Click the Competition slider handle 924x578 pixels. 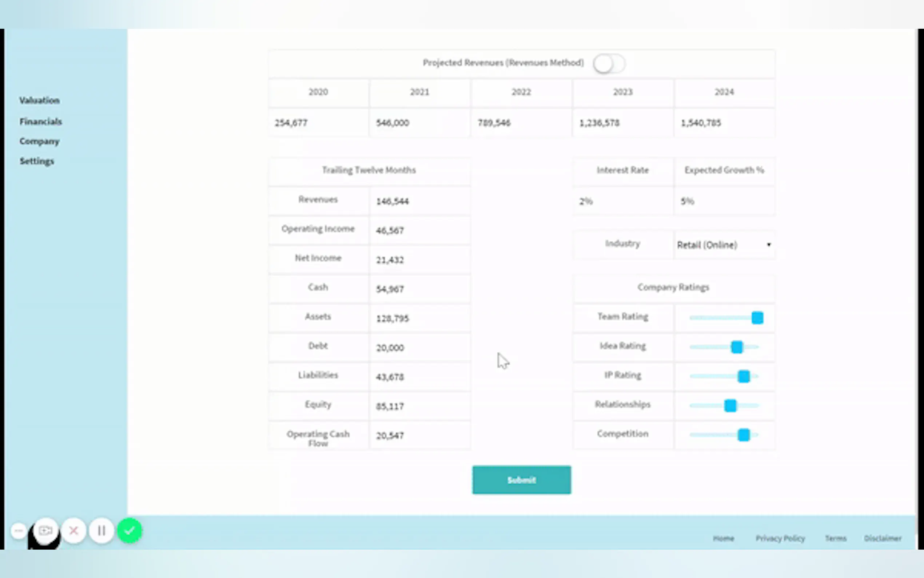pos(743,435)
